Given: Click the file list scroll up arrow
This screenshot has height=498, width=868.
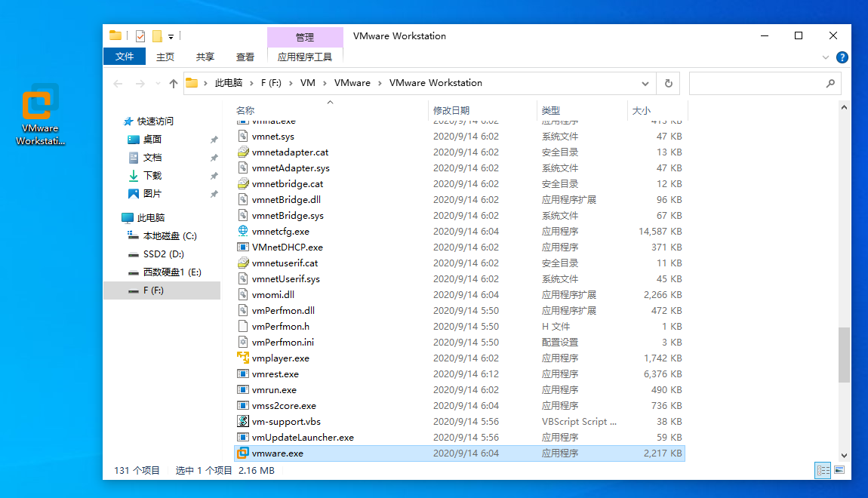Looking at the screenshot, I should point(844,107).
